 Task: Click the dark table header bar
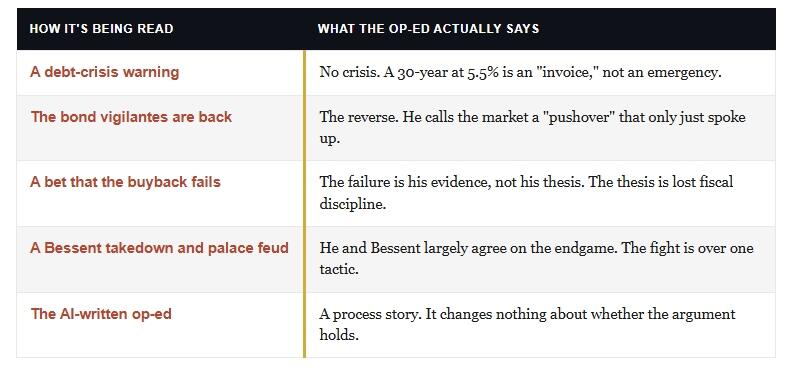click(x=396, y=29)
